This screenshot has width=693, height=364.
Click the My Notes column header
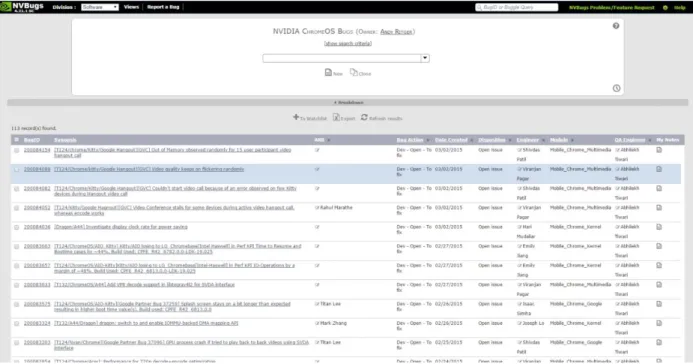point(667,140)
